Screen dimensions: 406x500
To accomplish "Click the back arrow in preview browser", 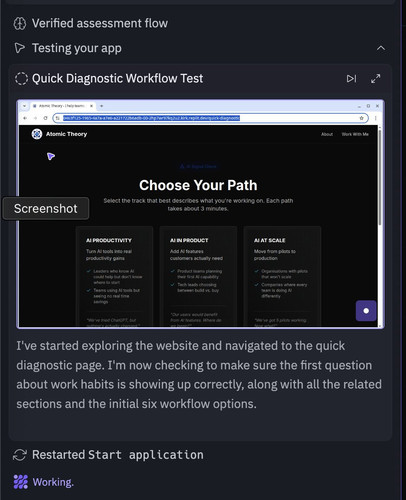I will click(25, 118).
